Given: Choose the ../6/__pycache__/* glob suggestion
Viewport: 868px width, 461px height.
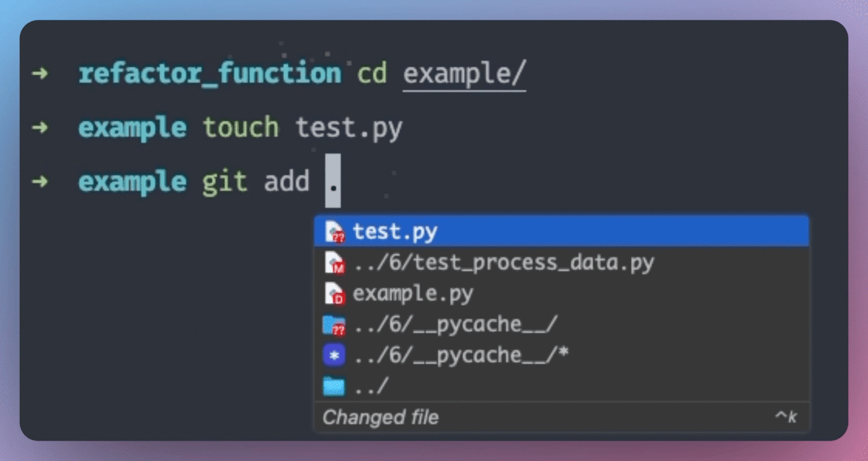Looking at the screenshot, I should (x=461, y=356).
